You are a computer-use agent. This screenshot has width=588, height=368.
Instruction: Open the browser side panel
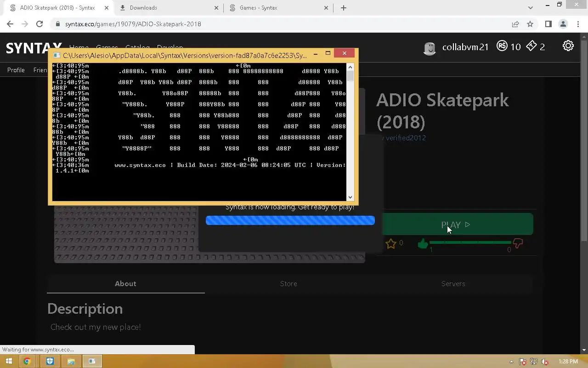tap(548, 24)
